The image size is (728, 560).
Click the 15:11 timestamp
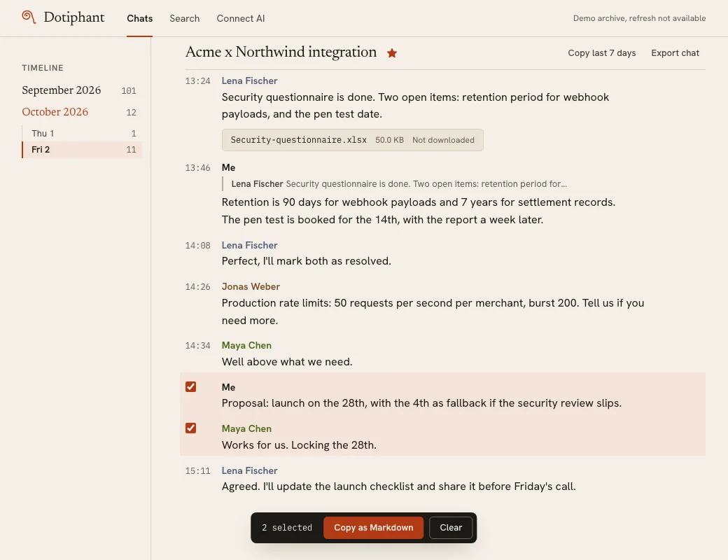point(198,471)
